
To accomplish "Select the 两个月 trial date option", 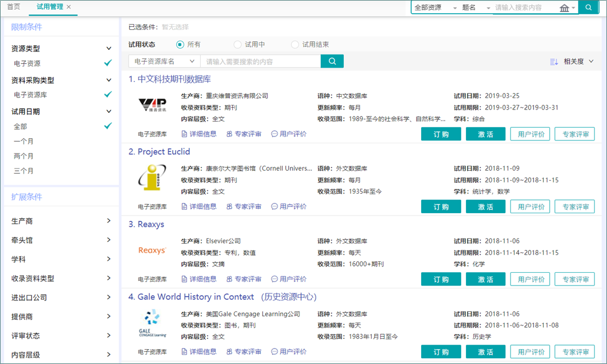I will pos(24,156).
